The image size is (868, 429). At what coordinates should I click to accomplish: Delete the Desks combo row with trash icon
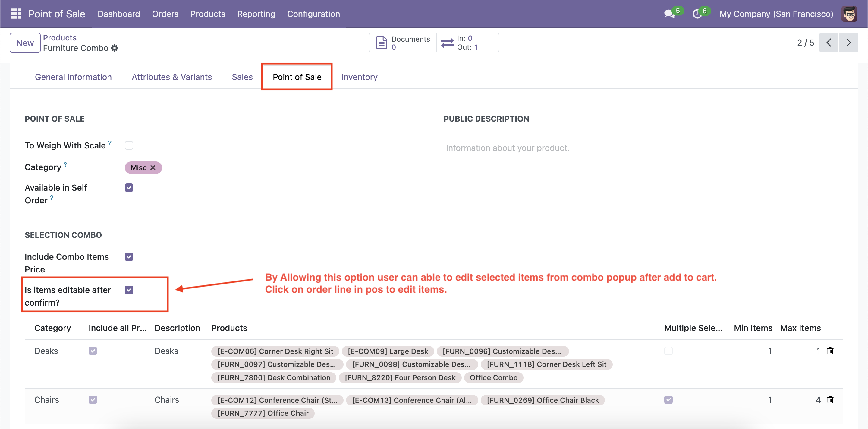pos(830,351)
